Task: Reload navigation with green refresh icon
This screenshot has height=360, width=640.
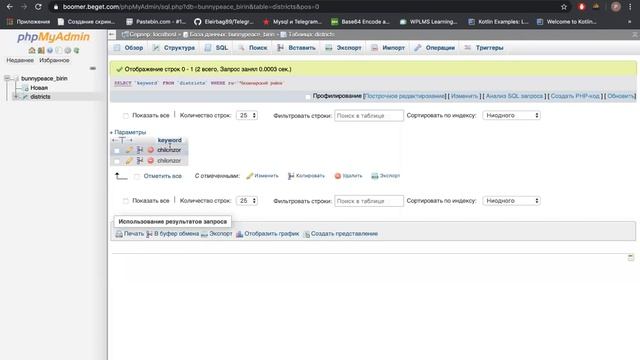Action: pos(76,51)
